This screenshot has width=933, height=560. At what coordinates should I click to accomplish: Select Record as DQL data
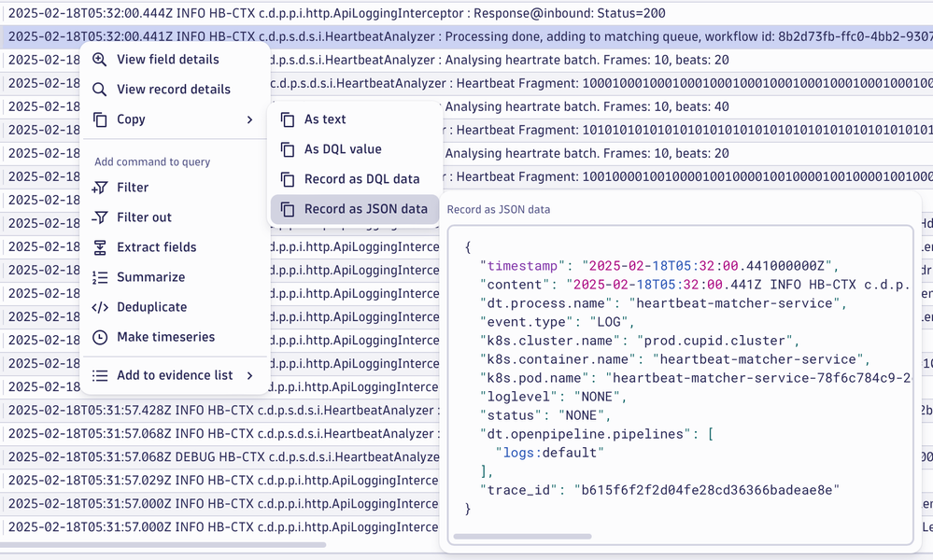[x=361, y=179]
